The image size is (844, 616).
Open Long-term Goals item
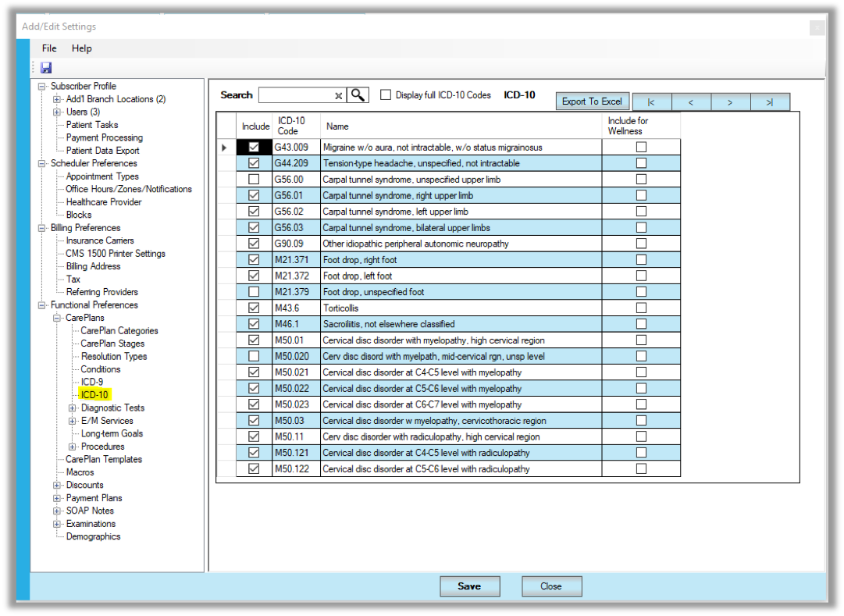[112, 434]
